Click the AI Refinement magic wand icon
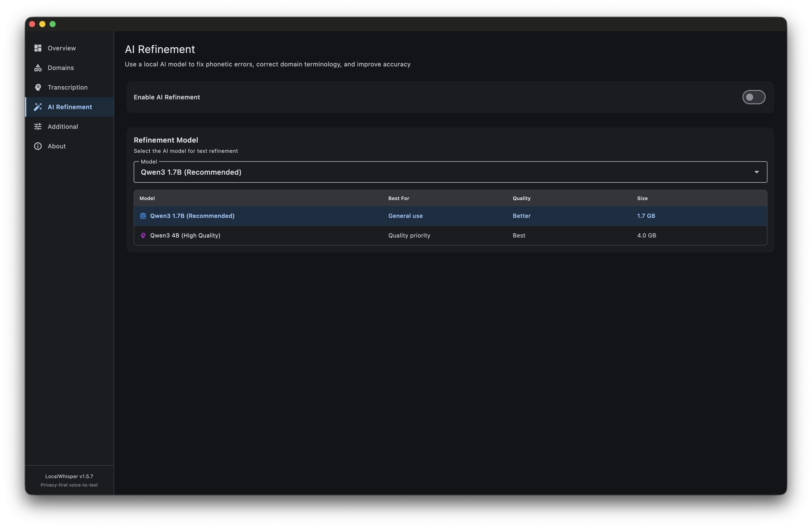 tap(38, 107)
